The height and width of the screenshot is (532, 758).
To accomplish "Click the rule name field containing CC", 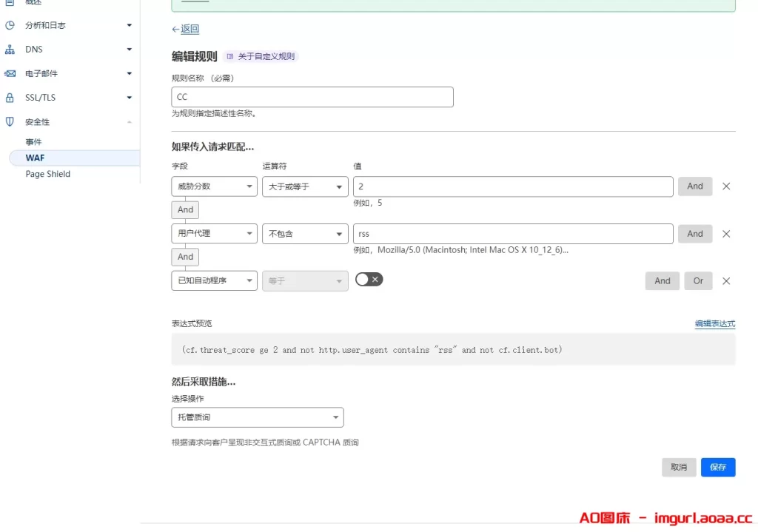I will pos(311,96).
